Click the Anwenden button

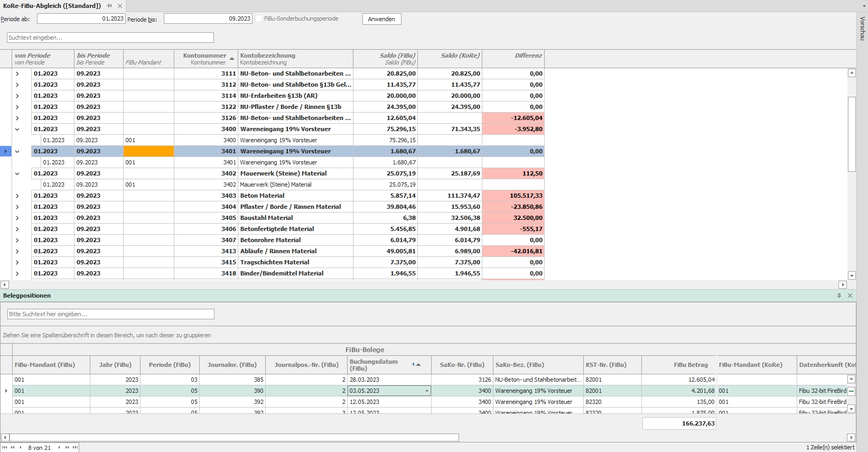381,19
